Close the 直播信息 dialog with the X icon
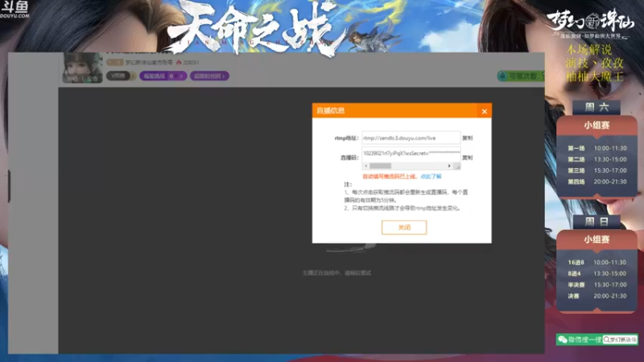 pos(485,111)
